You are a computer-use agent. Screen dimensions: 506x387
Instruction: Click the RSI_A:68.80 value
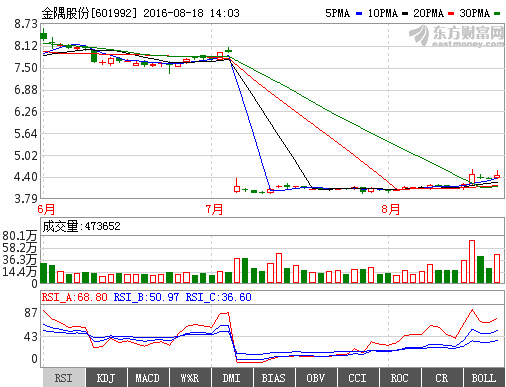(x=74, y=297)
